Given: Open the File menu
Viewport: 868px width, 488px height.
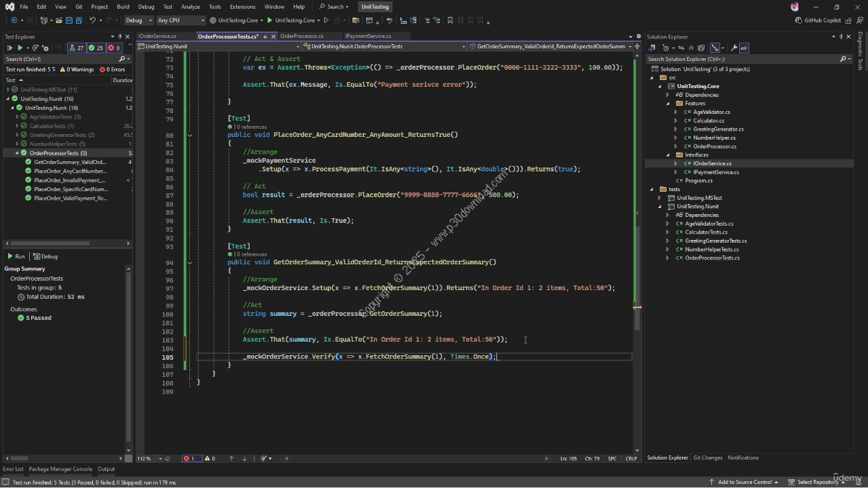Looking at the screenshot, I should pos(24,7).
